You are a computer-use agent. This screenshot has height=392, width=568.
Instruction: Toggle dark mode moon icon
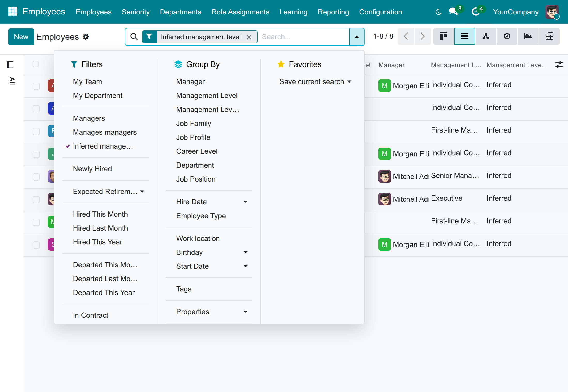(x=438, y=12)
